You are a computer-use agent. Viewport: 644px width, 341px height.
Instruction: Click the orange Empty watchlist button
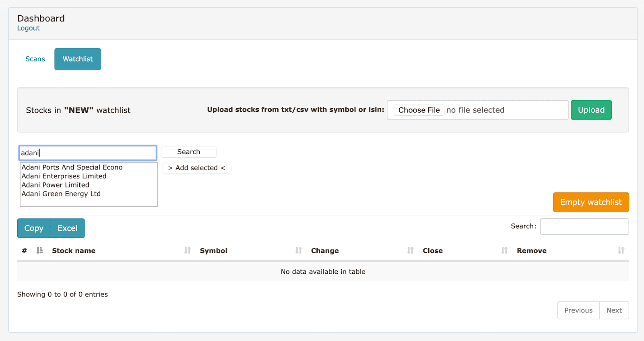click(x=590, y=202)
